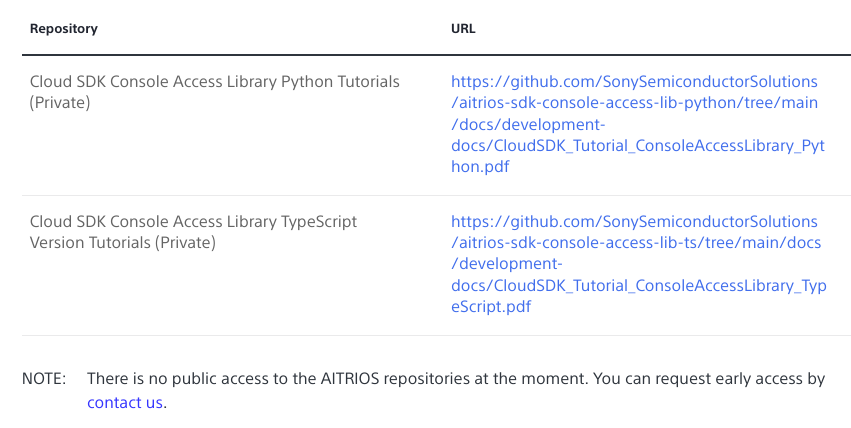Select the 'Repository' column header

pyautogui.click(x=63, y=29)
